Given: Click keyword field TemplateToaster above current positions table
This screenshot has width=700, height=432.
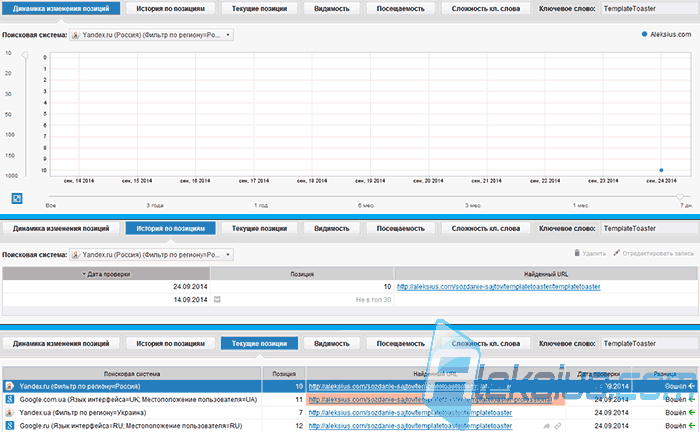Looking at the screenshot, I should click(649, 344).
